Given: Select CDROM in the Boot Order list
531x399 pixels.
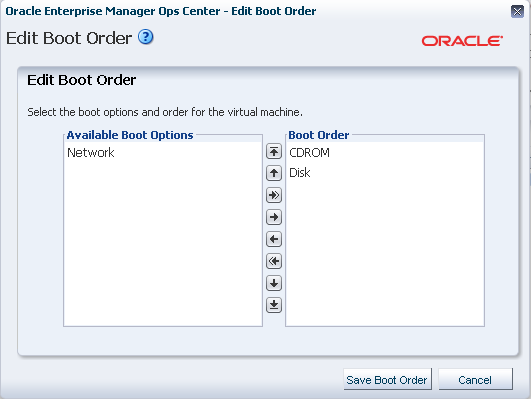Looking at the screenshot, I should click(385, 153).
